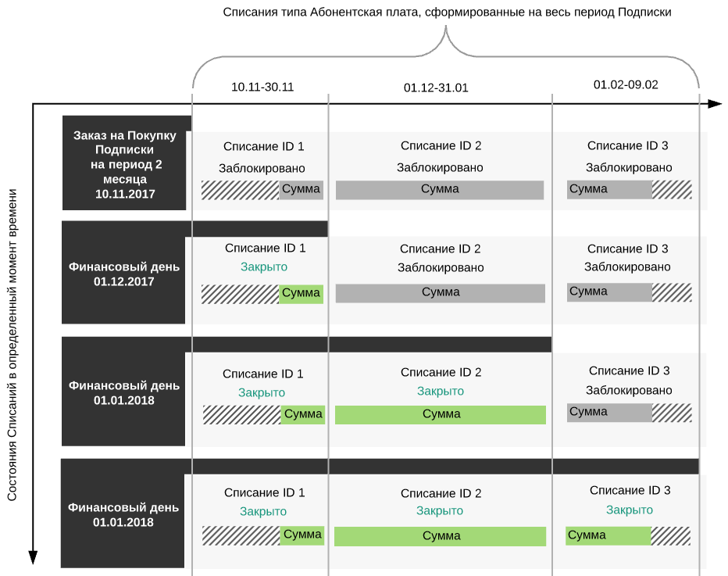The height and width of the screenshot is (576, 728).
Task: Click the diagram title about Абонентская плата
Action: point(447,13)
